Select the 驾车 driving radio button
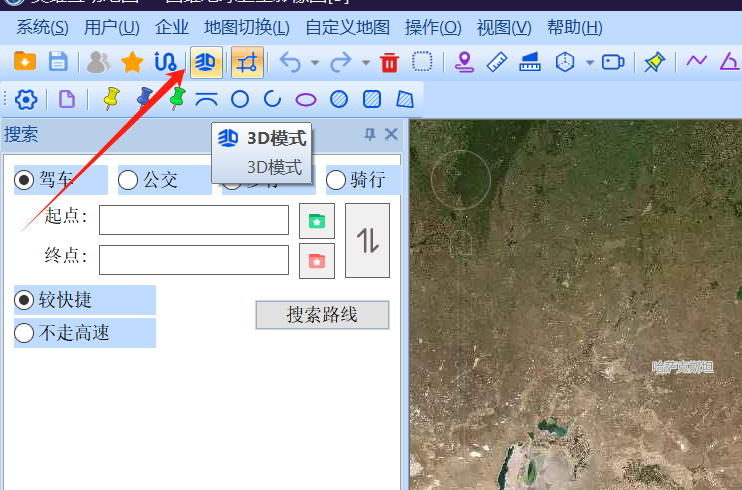 [x=24, y=180]
